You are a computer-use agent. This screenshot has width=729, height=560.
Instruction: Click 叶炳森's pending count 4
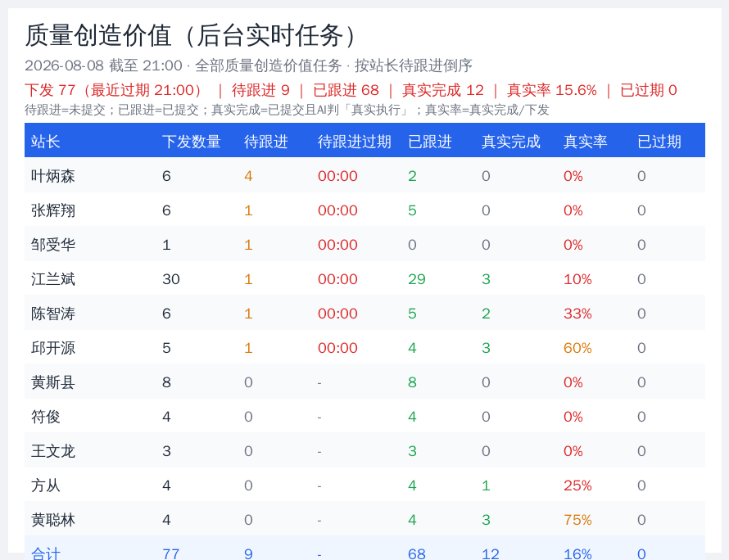(248, 176)
